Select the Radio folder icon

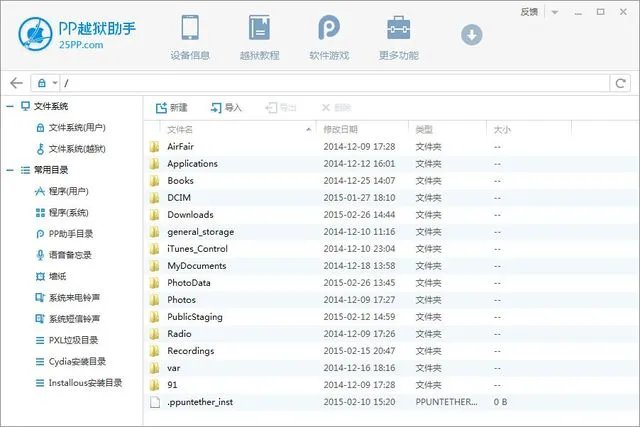(x=154, y=334)
